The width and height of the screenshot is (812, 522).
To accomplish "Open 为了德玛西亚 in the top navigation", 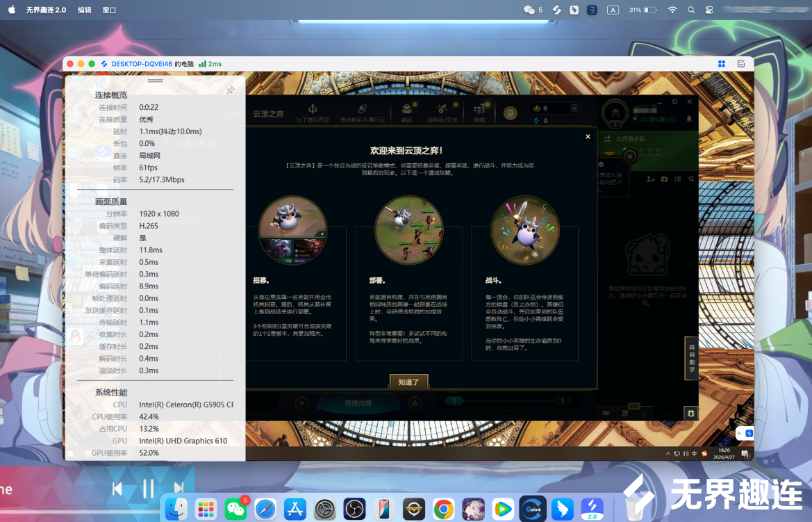I will (313, 112).
